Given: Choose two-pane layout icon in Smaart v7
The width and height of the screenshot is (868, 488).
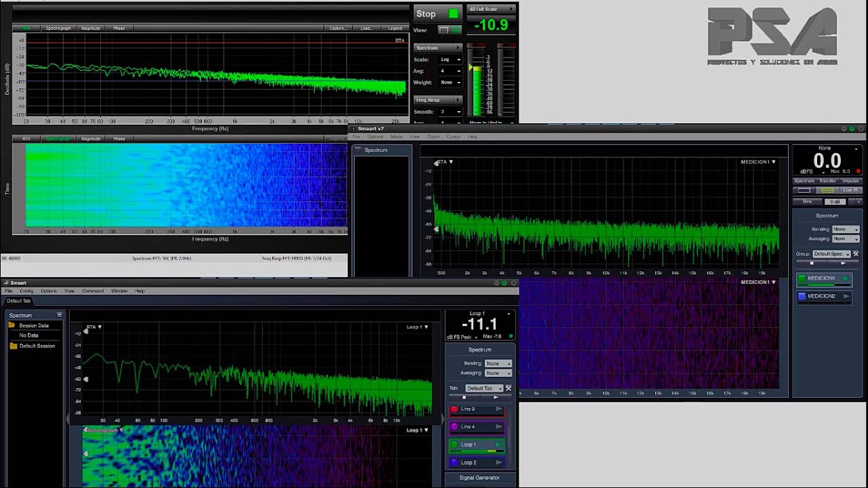Looking at the screenshot, I should pyautogui.click(x=827, y=190).
